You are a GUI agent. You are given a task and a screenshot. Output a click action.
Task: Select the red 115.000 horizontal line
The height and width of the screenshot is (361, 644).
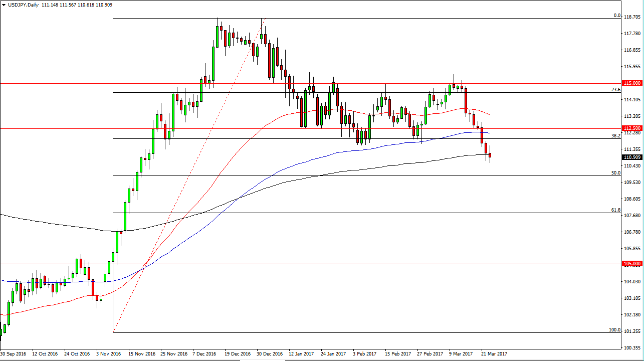tap(301, 83)
